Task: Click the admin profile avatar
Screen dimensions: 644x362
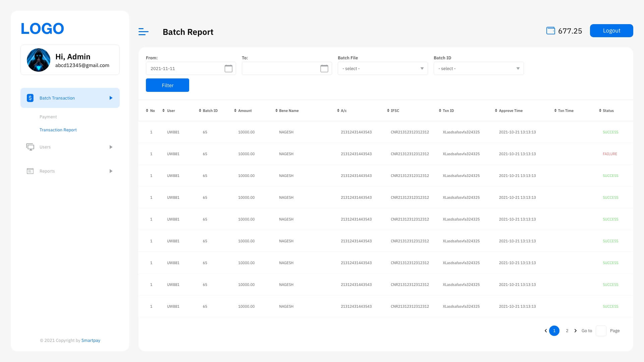Action: click(39, 60)
